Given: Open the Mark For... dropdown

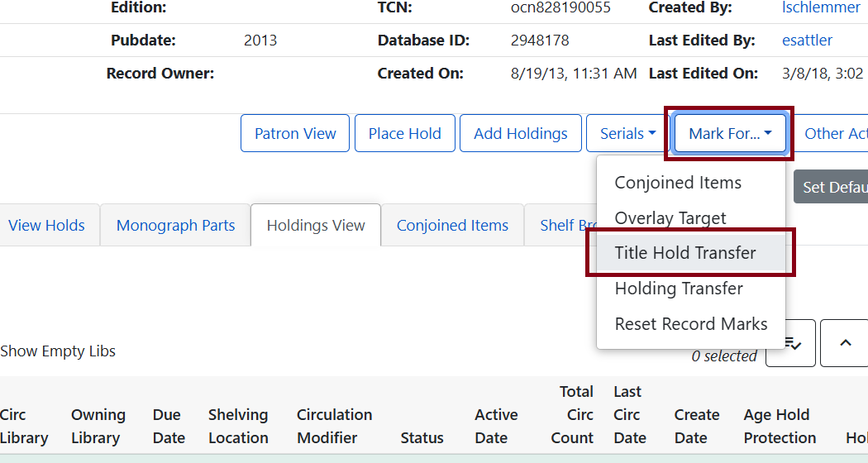Looking at the screenshot, I should [730, 133].
